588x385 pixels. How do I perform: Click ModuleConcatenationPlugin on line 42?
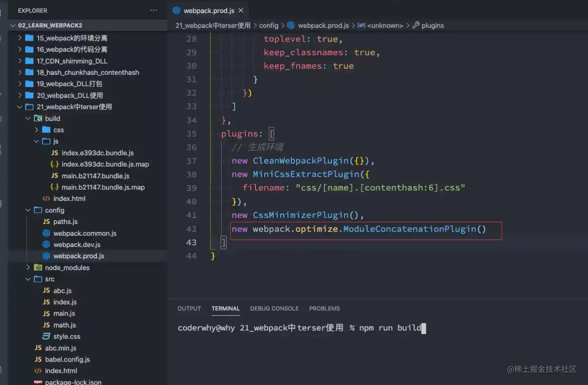(410, 229)
